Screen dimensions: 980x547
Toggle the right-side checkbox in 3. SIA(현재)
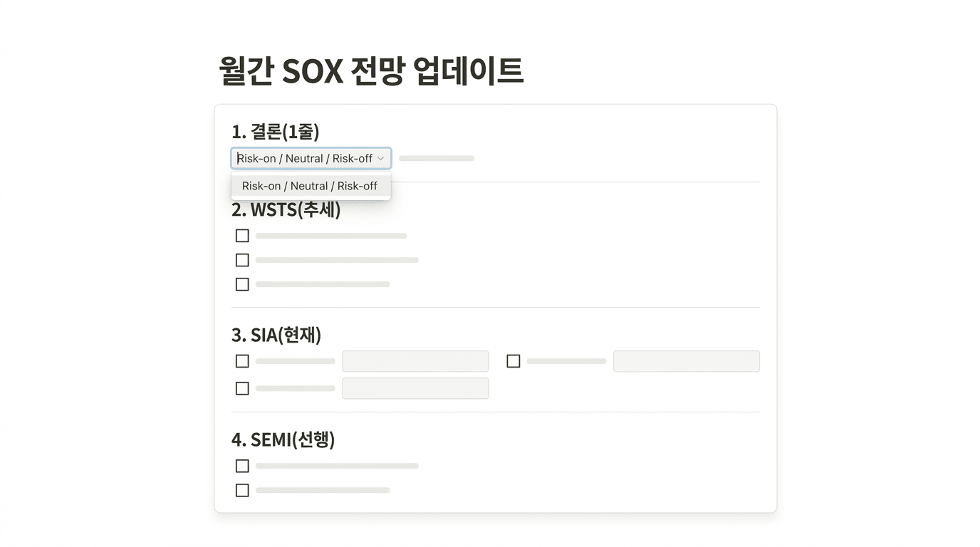pyautogui.click(x=513, y=361)
